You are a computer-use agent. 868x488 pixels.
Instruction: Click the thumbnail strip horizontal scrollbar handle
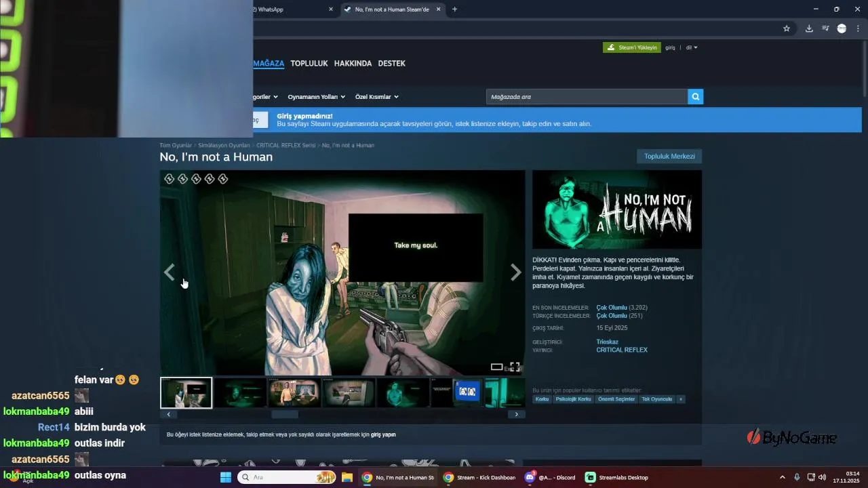coord(285,414)
